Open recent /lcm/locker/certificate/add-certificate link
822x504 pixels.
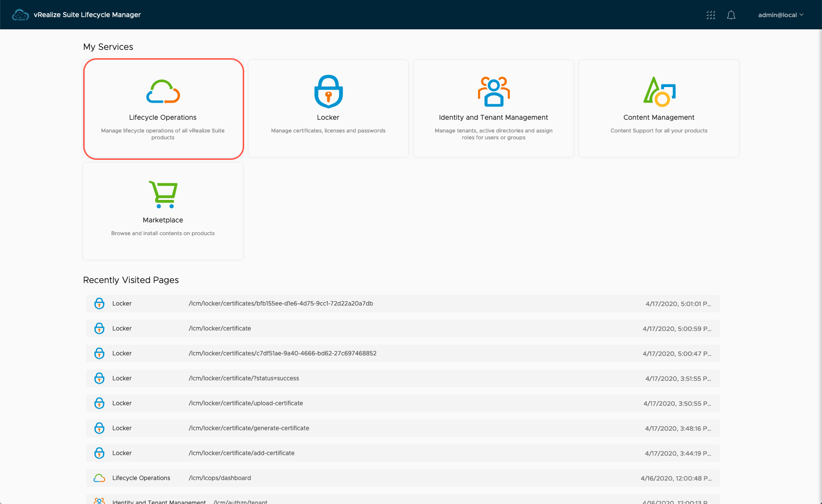coord(242,453)
